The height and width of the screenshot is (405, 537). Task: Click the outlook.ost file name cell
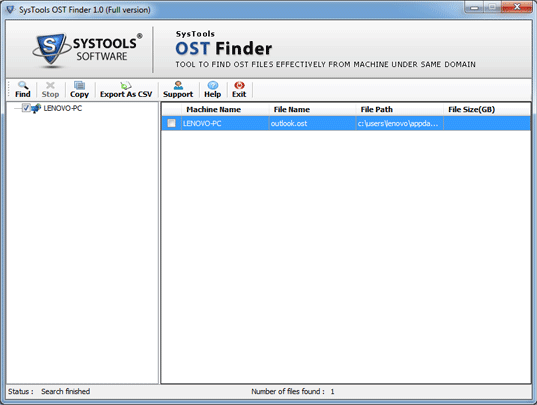pyautogui.click(x=313, y=123)
